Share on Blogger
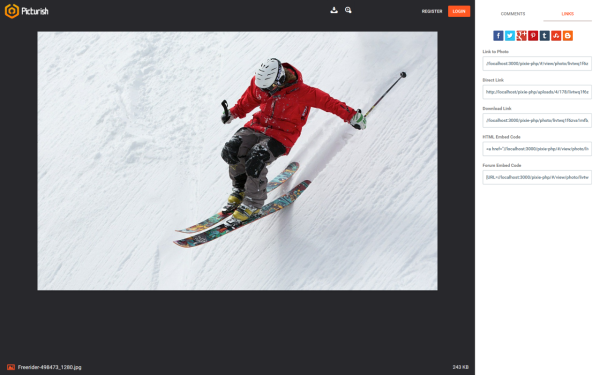The width and height of the screenshot is (600, 375). (568, 36)
